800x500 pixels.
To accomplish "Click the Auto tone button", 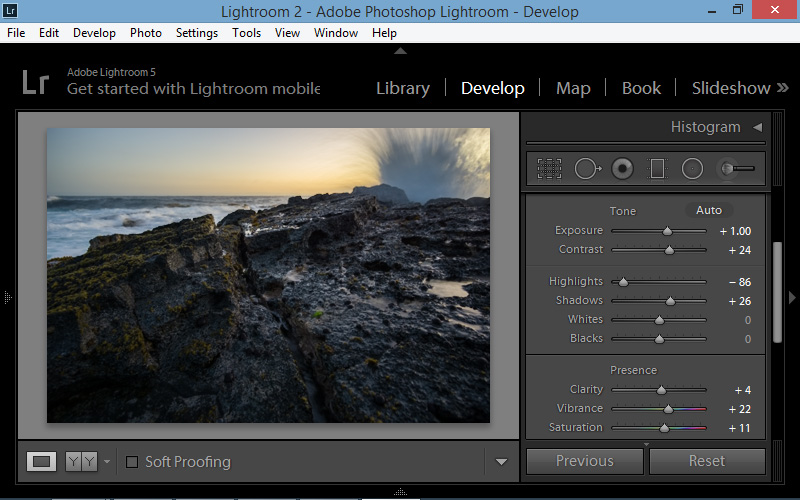I will (708, 210).
